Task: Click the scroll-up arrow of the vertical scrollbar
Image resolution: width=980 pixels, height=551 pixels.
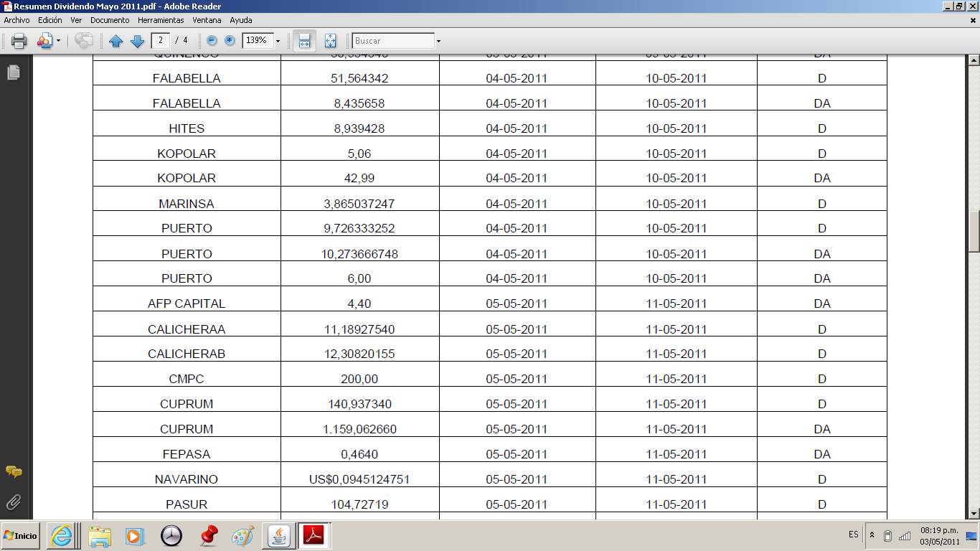Action: (974, 60)
